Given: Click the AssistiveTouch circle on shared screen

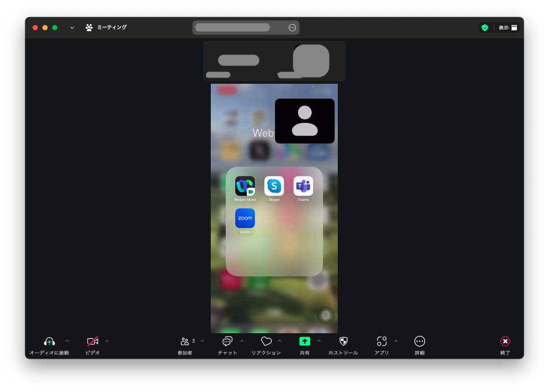Looking at the screenshot, I should (326, 315).
